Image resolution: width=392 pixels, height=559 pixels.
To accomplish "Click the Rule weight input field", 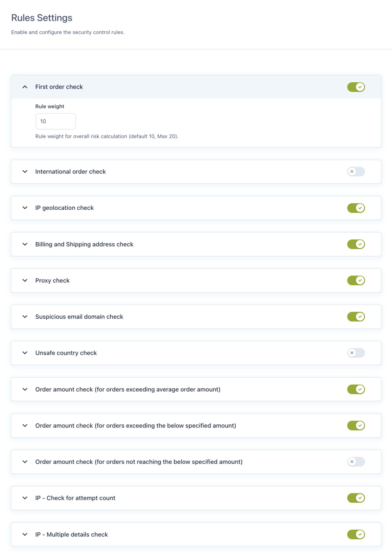I will pyautogui.click(x=56, y=121).
